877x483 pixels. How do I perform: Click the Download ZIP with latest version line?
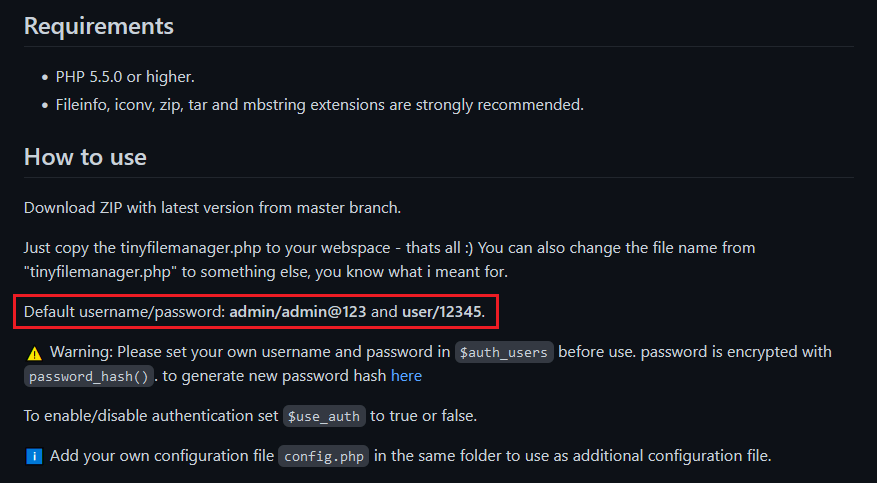point(213,208)
